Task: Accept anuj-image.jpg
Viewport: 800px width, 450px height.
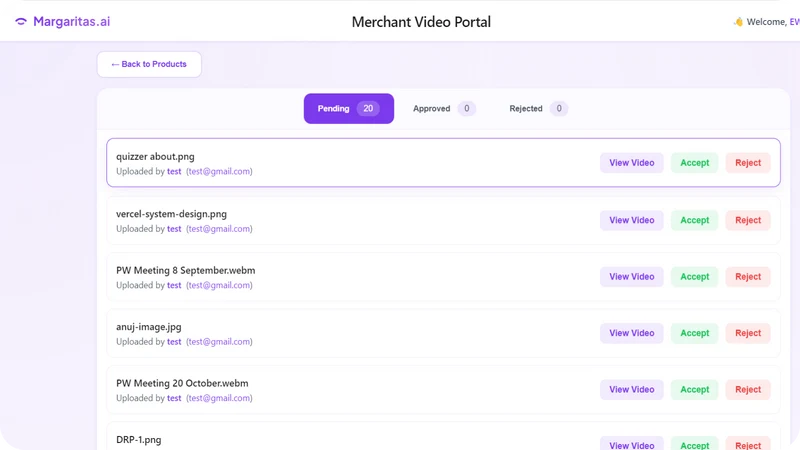Action: tap(694, 333)
